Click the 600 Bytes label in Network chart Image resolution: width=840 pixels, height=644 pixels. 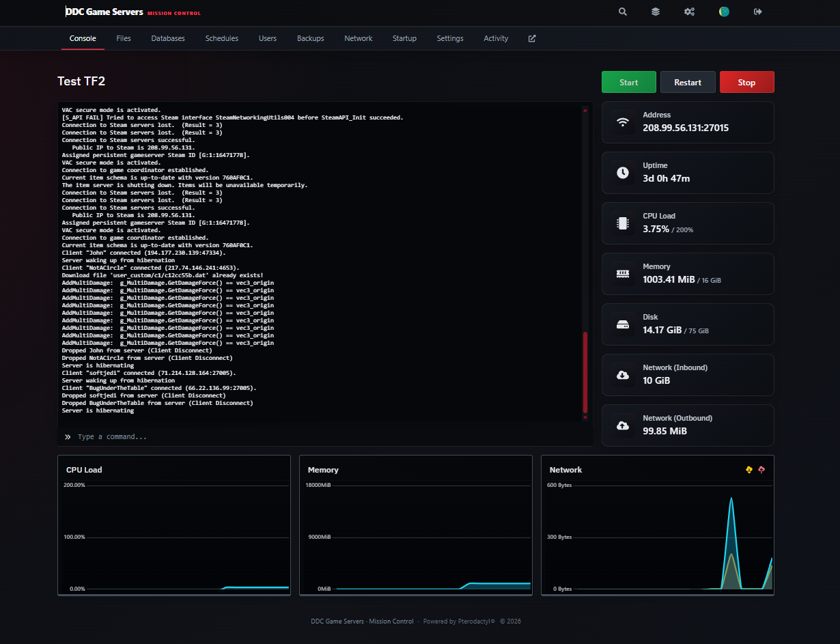[559, 485]
